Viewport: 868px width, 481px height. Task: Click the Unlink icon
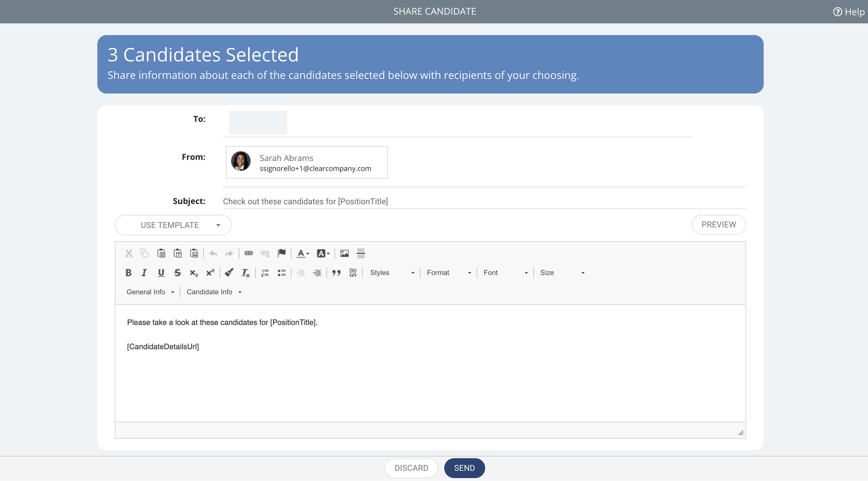coord(265,253)
